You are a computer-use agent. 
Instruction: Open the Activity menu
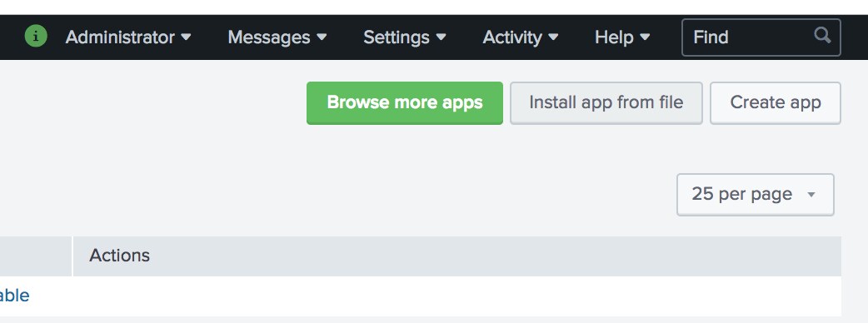[521, 37]
